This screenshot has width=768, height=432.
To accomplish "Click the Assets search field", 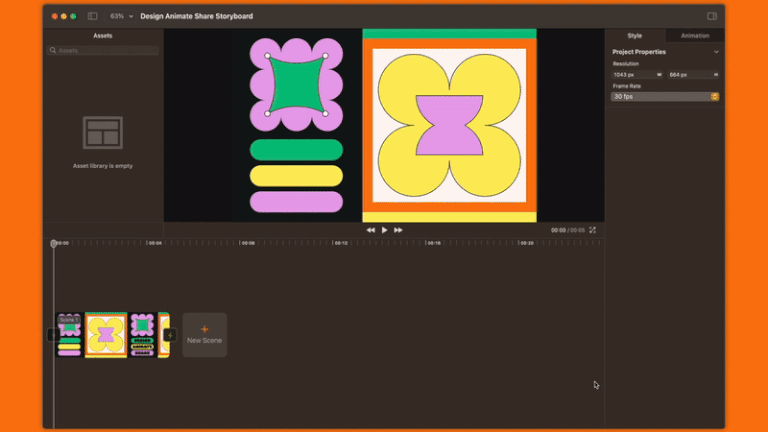I will [x=103, y=50].
